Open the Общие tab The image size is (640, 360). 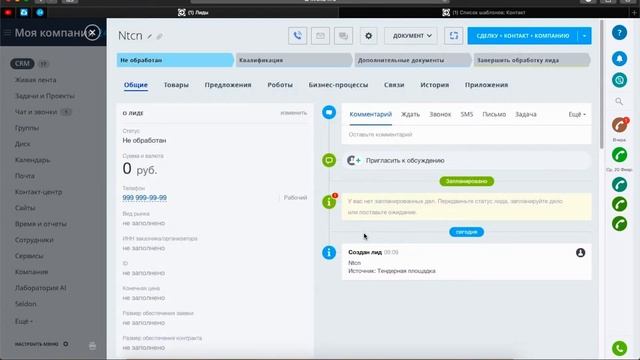click(136, 85)
